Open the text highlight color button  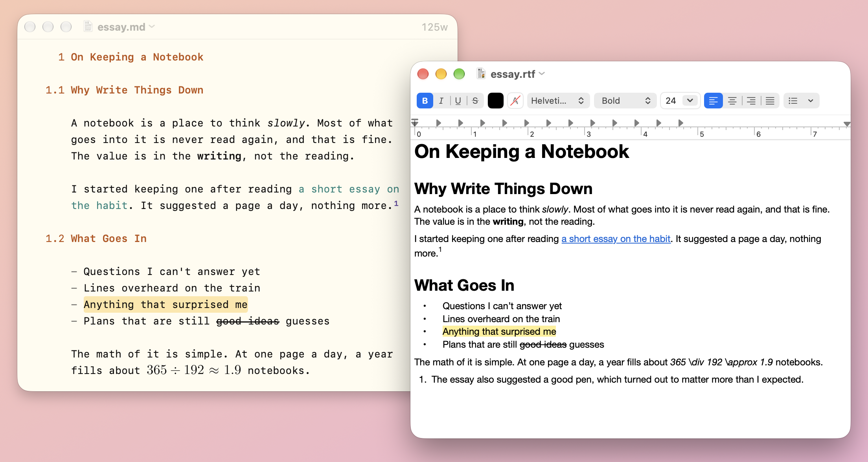coord(515,101)
